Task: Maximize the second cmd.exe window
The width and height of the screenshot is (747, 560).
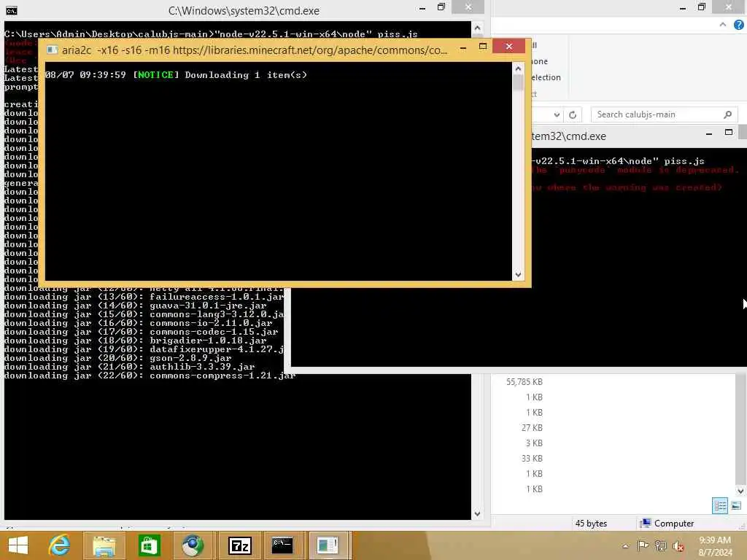Action: pyautogui.click(x=729, y=133)
